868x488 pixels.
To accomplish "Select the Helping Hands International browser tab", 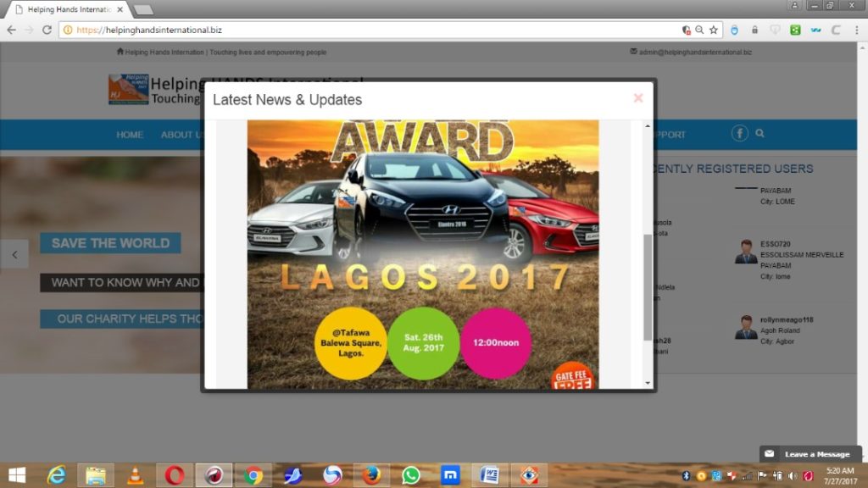I will pyautogui.click(x=66, y=9).
